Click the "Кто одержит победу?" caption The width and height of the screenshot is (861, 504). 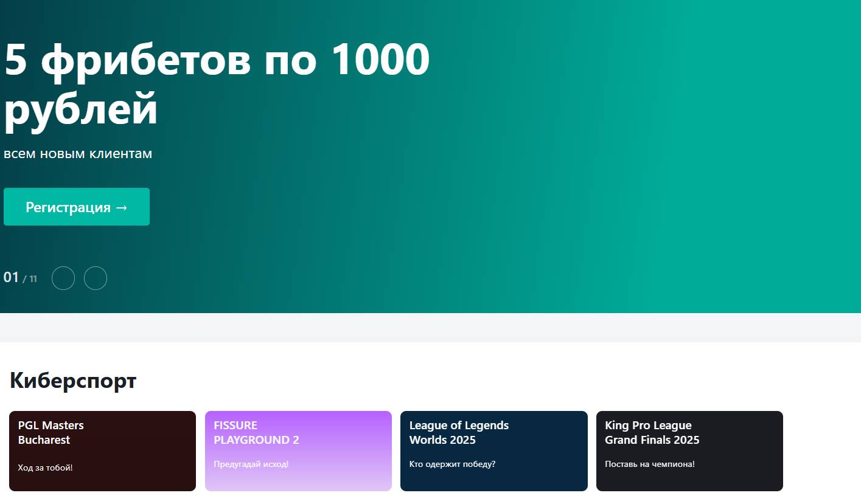click(x=452, y=464)
